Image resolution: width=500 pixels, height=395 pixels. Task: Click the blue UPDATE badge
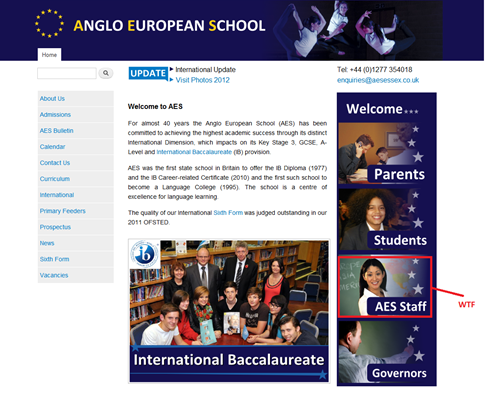(148, 74)
